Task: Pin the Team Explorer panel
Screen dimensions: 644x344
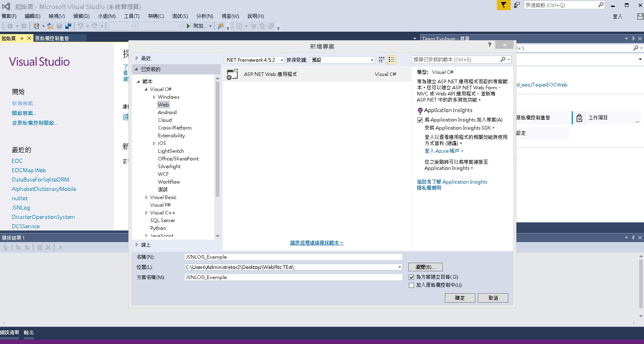Action: [x=633, y=39]
